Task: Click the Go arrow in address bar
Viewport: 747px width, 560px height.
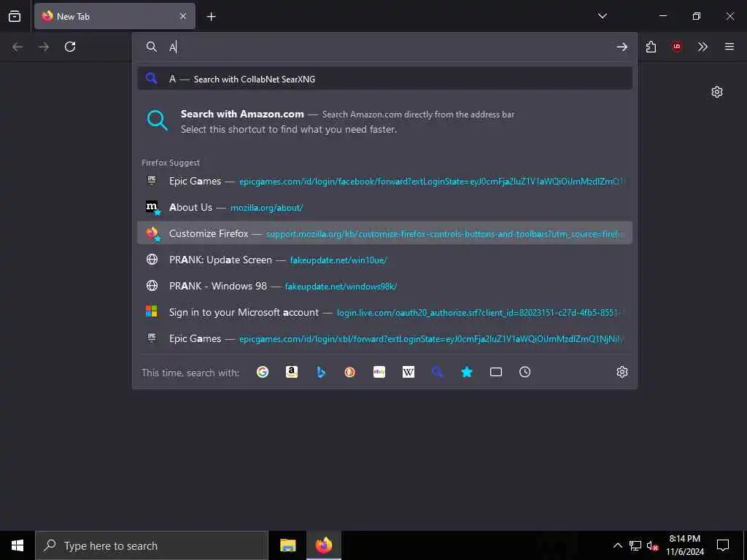Action: (622, 47)
